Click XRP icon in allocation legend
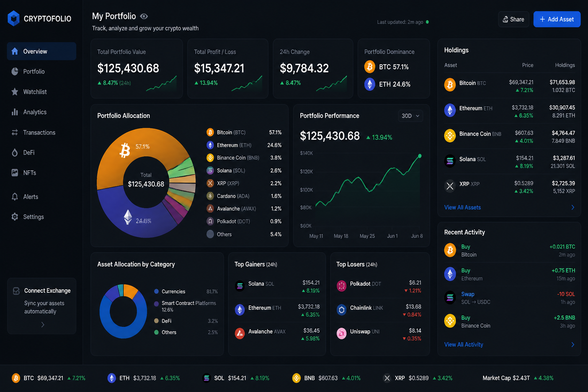Screen dimensions: 588x392 click(210, 183)
